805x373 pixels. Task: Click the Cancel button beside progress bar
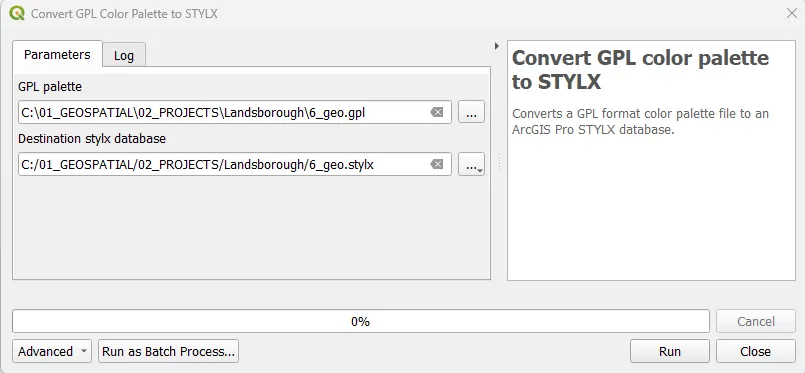pyautogui.click(x=756, y=322)
